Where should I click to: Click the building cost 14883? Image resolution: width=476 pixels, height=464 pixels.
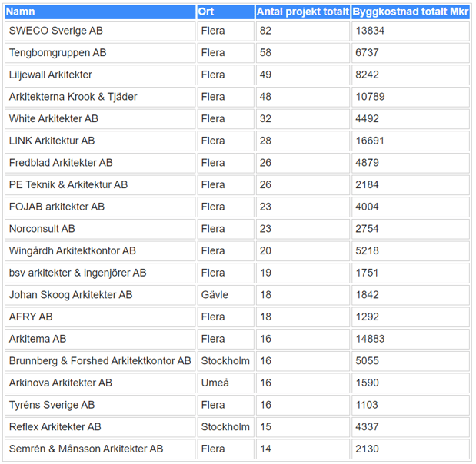pos(411,339)
